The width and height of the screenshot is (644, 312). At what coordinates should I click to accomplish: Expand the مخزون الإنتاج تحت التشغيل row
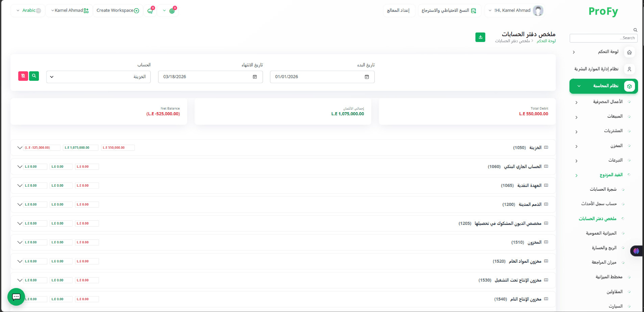[20, 280]
